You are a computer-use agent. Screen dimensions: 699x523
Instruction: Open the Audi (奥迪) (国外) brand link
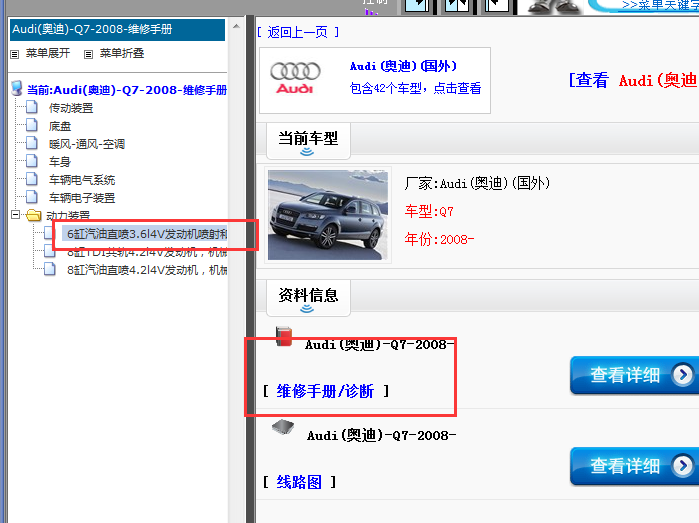403,66
